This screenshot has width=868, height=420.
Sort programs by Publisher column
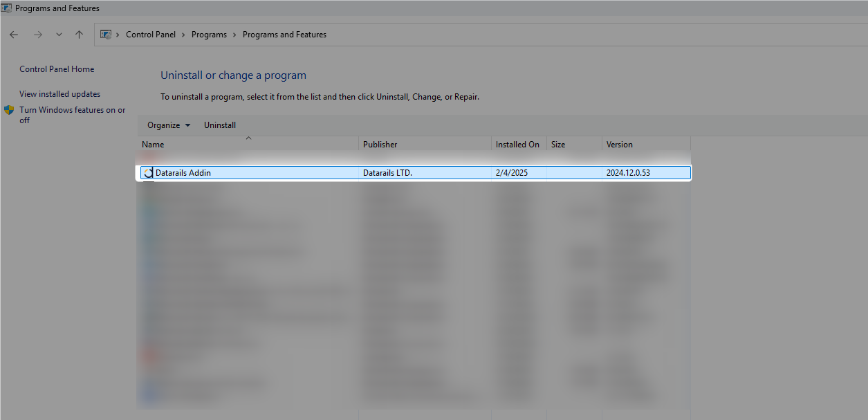[425, 145]
